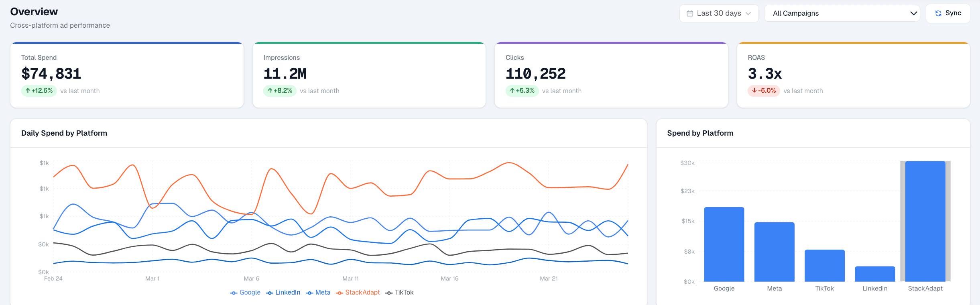Click the sync refresh arrows icon

[938, 13]
